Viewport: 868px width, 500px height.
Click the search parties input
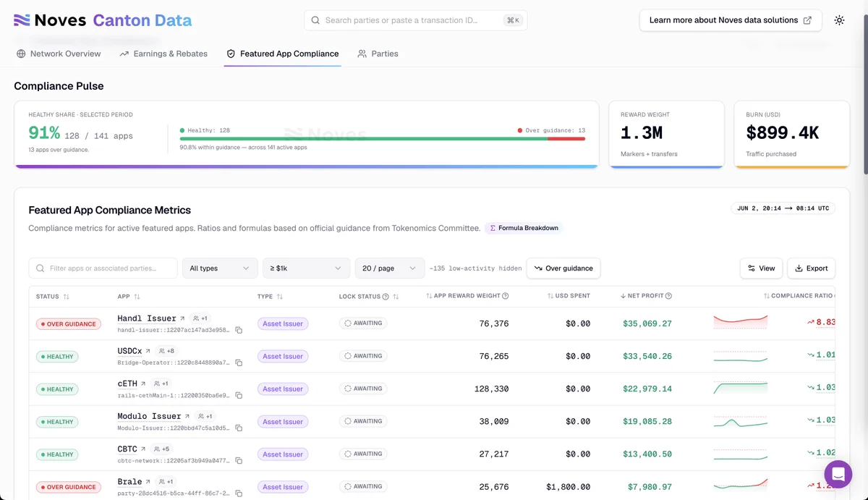(x=415, y=20)
